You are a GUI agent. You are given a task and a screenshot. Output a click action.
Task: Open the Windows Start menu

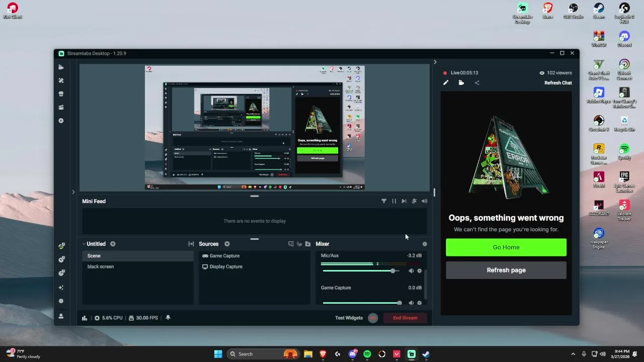tap(218, 354)
